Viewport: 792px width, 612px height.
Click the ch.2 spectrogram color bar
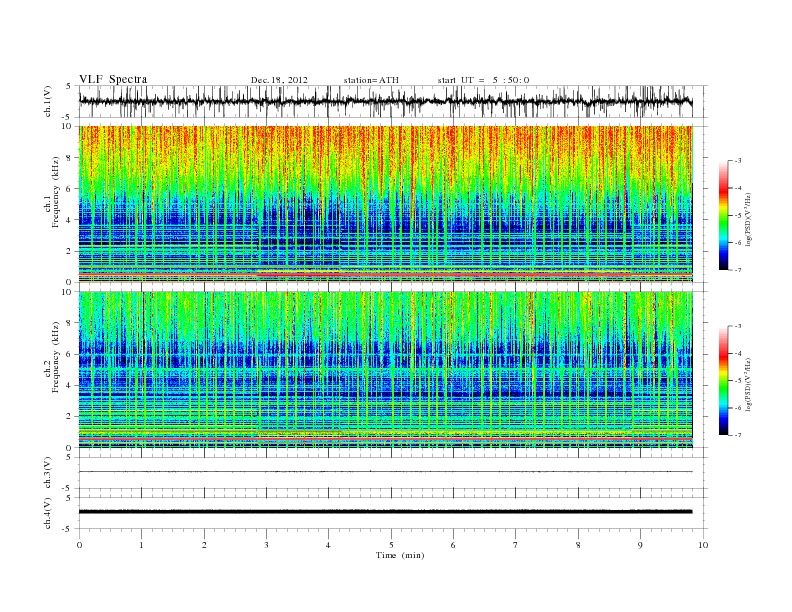click(x=723, y=380)
